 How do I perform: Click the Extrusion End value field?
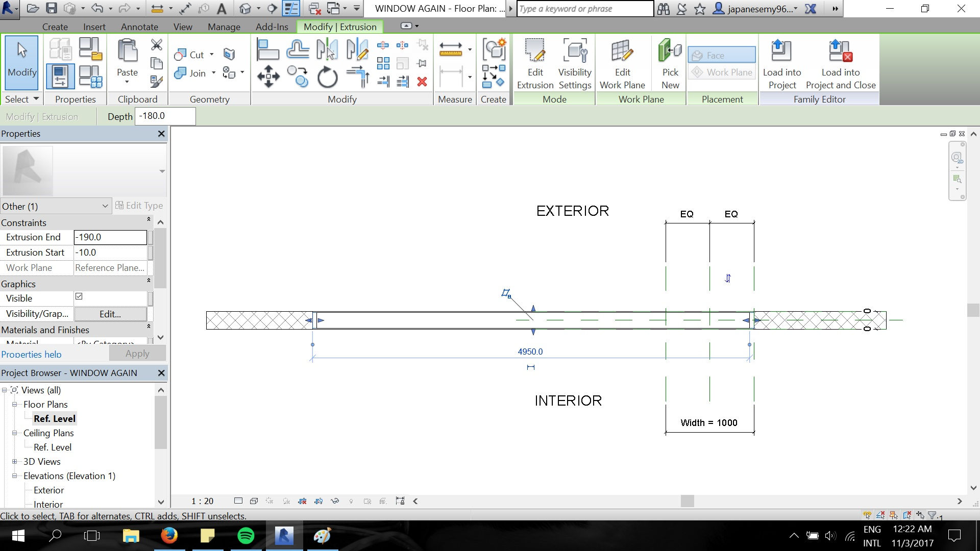[x=110, y=237]
